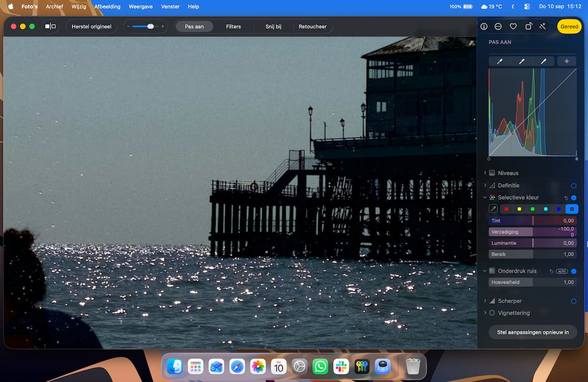Click the Verzadiging slider
This screenshot has height=382, width=588.
tap(533, 232)
